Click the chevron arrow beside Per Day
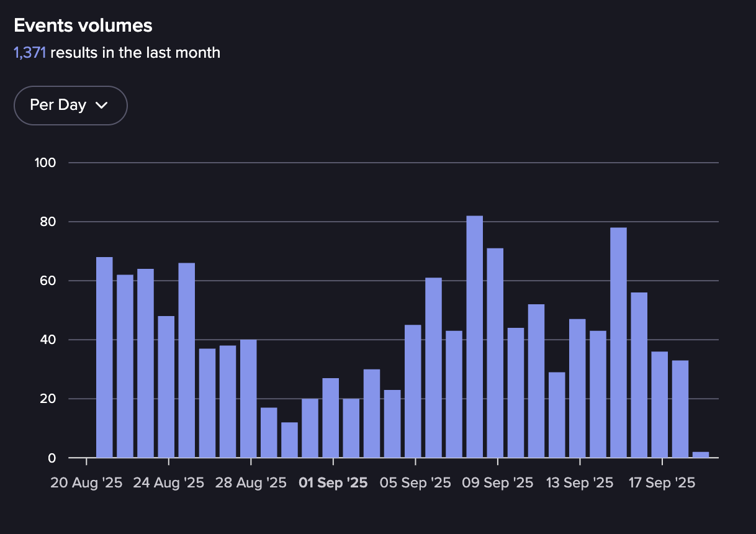The height and width of the screenshot is (534, 756). pos(102,106)
